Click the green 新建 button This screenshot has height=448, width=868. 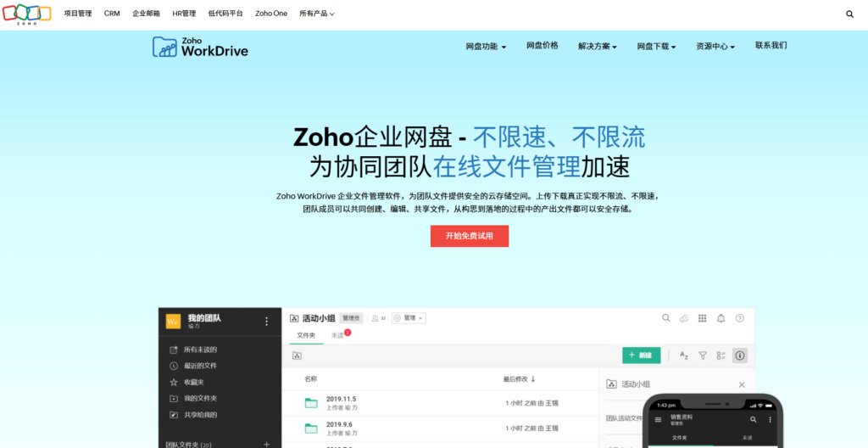(x=641, y=356)
